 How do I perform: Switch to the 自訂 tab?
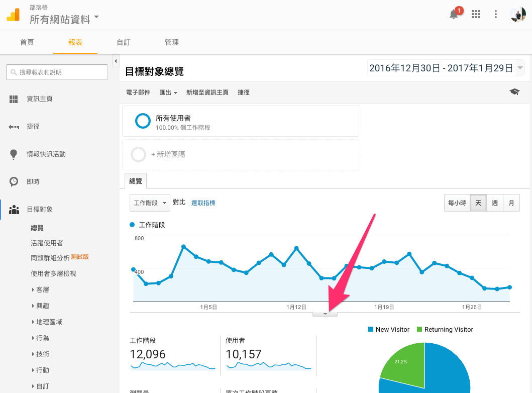[x=124, y=42]
